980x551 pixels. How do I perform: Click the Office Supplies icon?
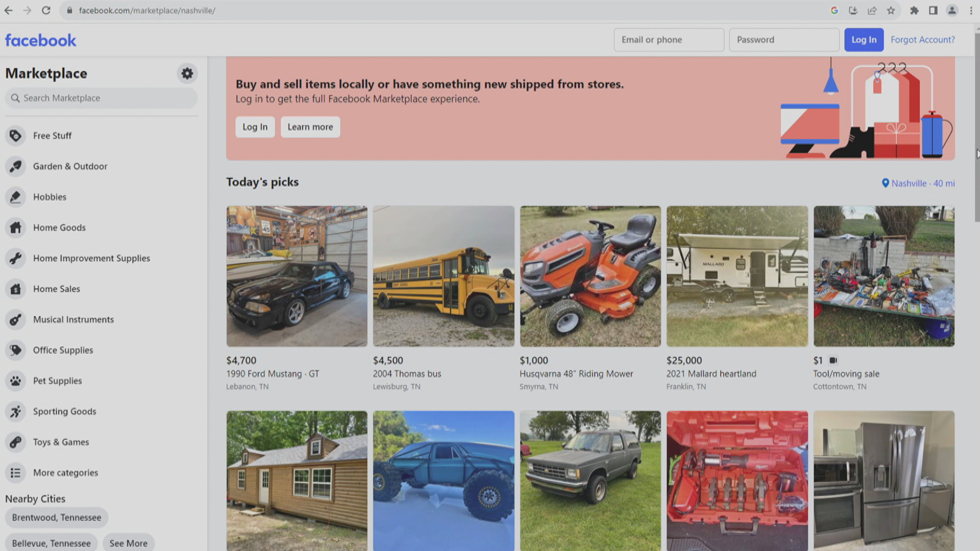[x=16, y=350]
